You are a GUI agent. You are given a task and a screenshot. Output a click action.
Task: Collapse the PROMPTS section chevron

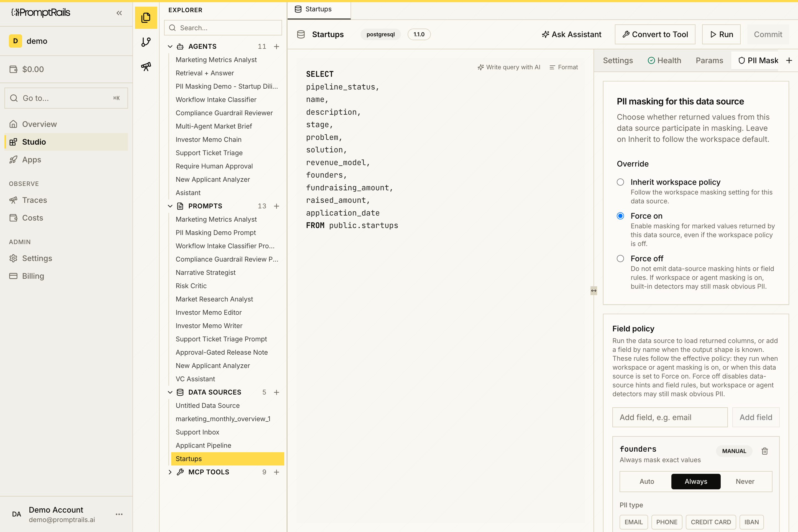pyautogui.click(x=170, y=206)
